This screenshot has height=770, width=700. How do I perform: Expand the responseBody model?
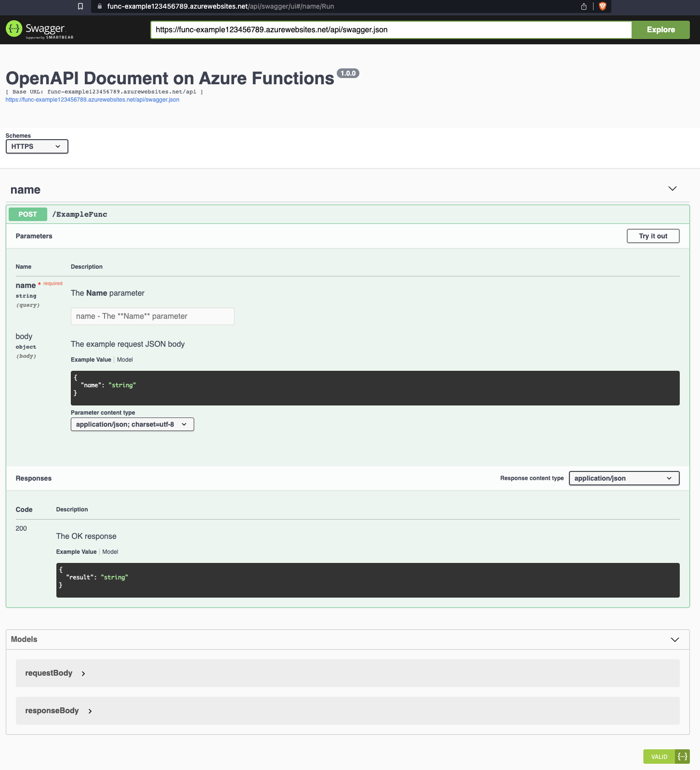[x=90, y=711]
